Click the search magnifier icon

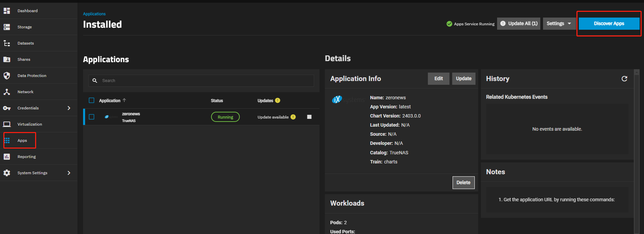[x=95, y=81]
